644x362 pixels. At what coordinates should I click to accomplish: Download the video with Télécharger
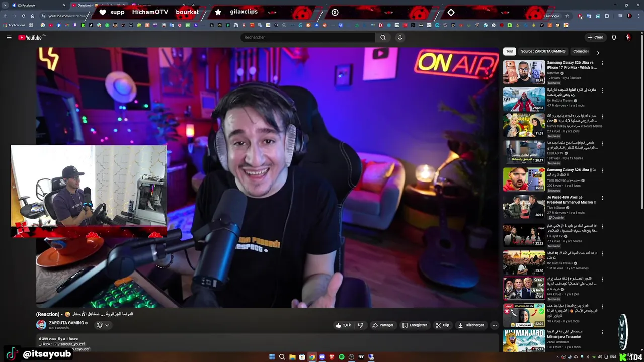[x=471, y=325]
